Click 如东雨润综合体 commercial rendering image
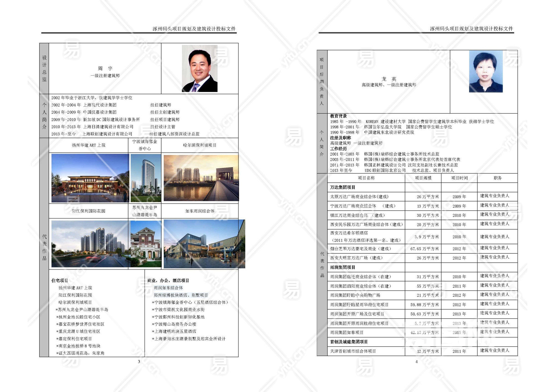Screen dimensions: 555x392 click(x=204, y=244)
